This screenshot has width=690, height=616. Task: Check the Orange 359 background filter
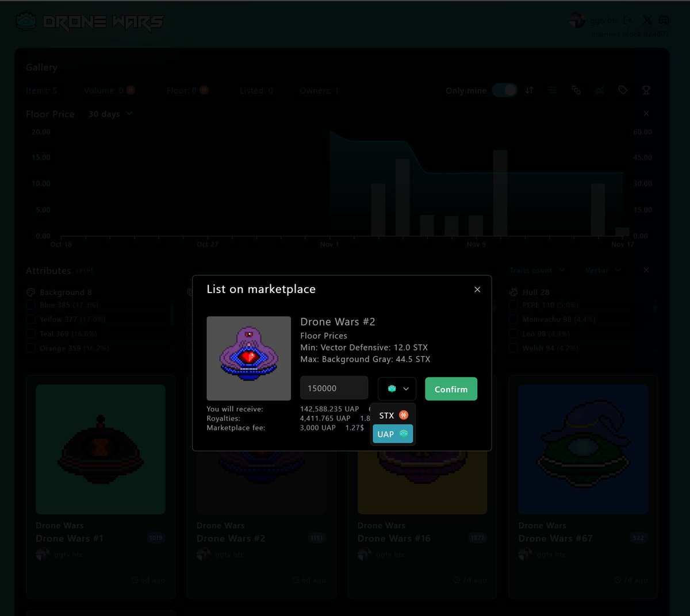coord(31,348)
